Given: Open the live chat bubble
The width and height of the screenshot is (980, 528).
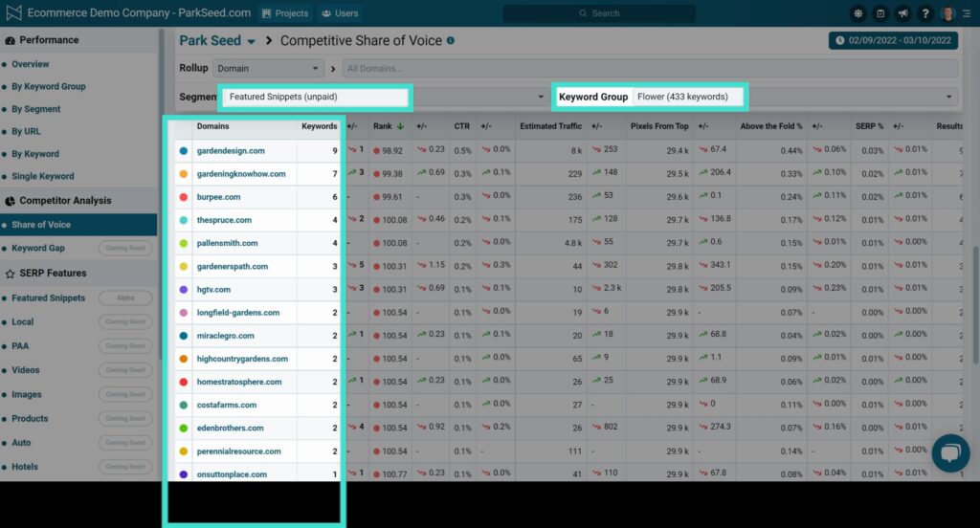Looking at the screenshot, I should (x=950, y=453).
